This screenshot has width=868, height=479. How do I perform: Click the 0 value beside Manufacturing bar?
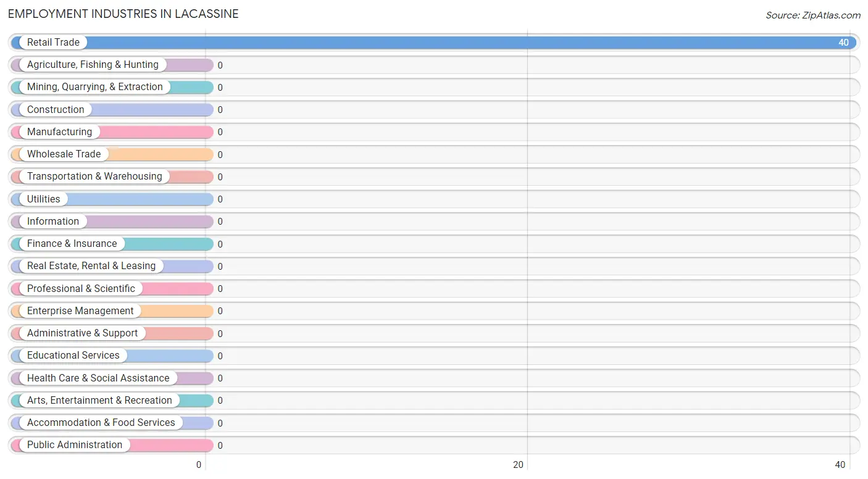tap(220, 132)
